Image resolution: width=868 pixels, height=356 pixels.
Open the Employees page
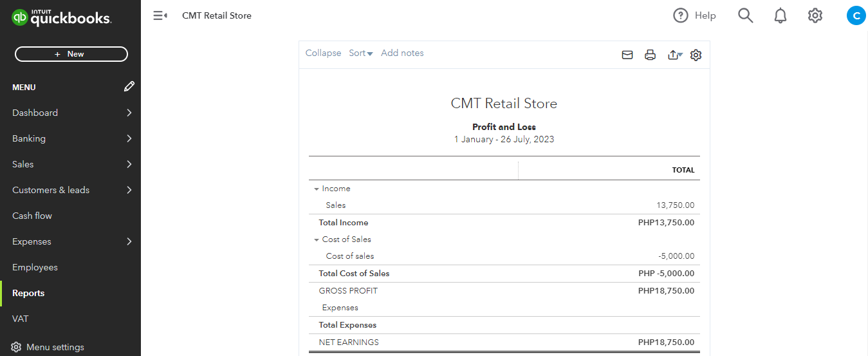(x=35, y=267)
